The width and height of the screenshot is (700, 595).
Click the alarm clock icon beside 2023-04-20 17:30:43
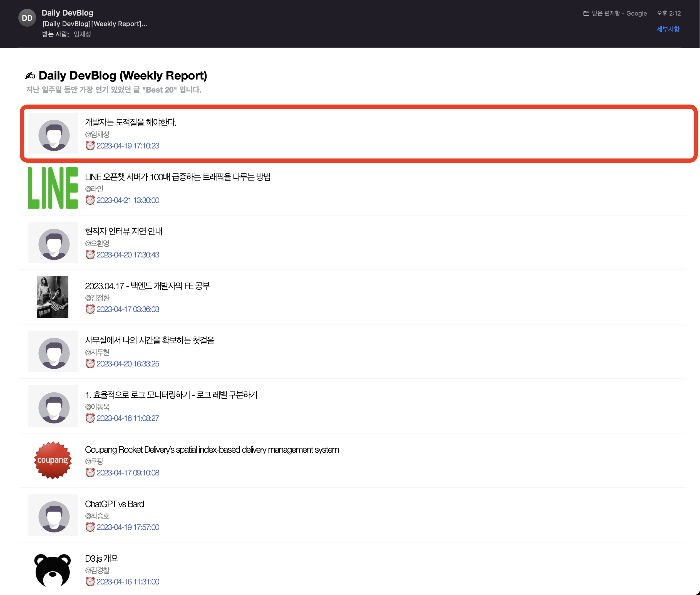coord(90,255)
